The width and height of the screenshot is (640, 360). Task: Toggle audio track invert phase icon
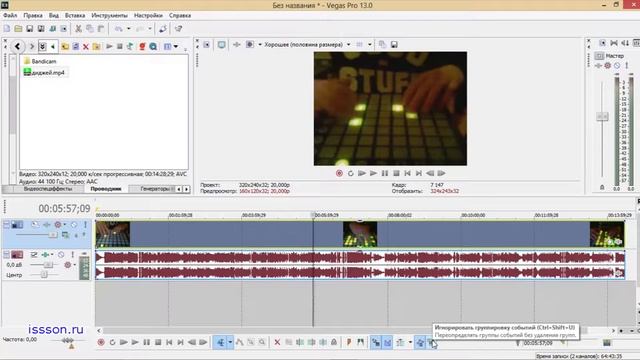tap(34, 255)
